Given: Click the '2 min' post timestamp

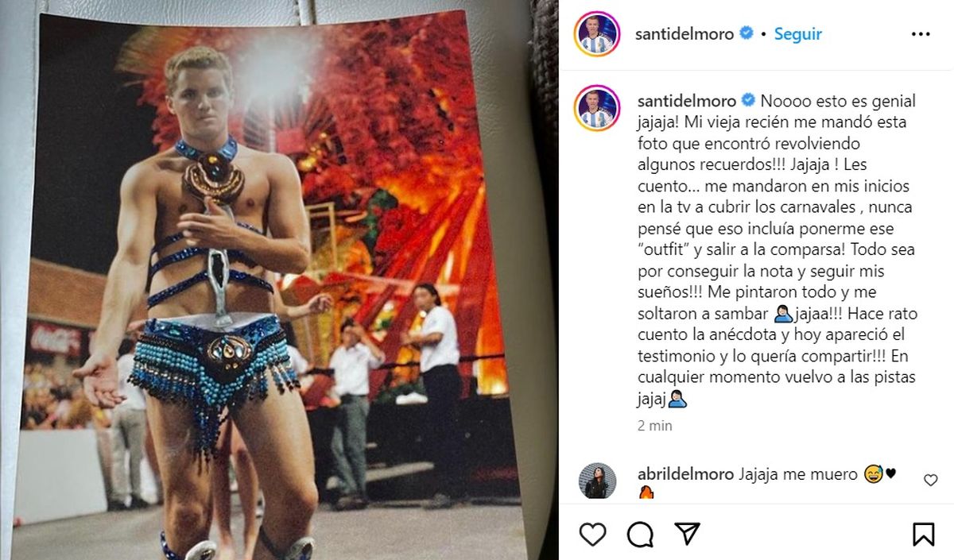Looking at the screenshot, I should [655, 426].
